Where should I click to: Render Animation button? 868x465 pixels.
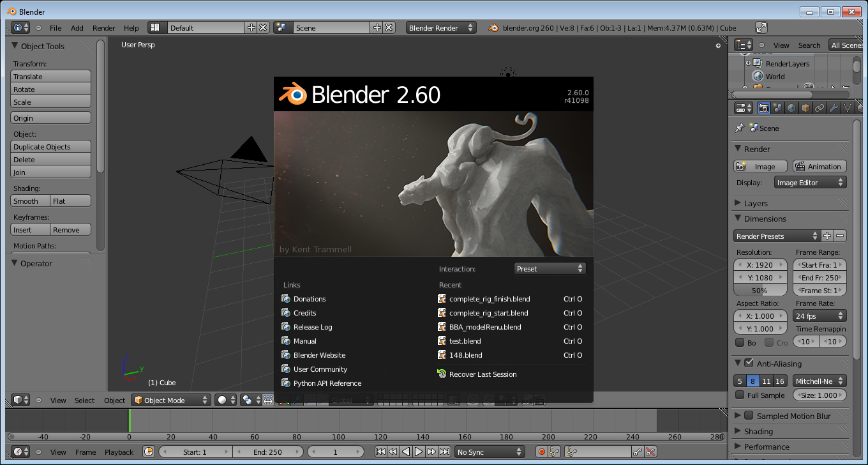[819, 166]
